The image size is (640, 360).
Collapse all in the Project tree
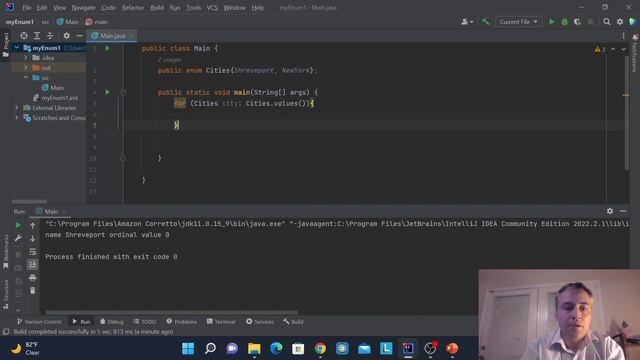pyautogui.click(x=50, y=36)
